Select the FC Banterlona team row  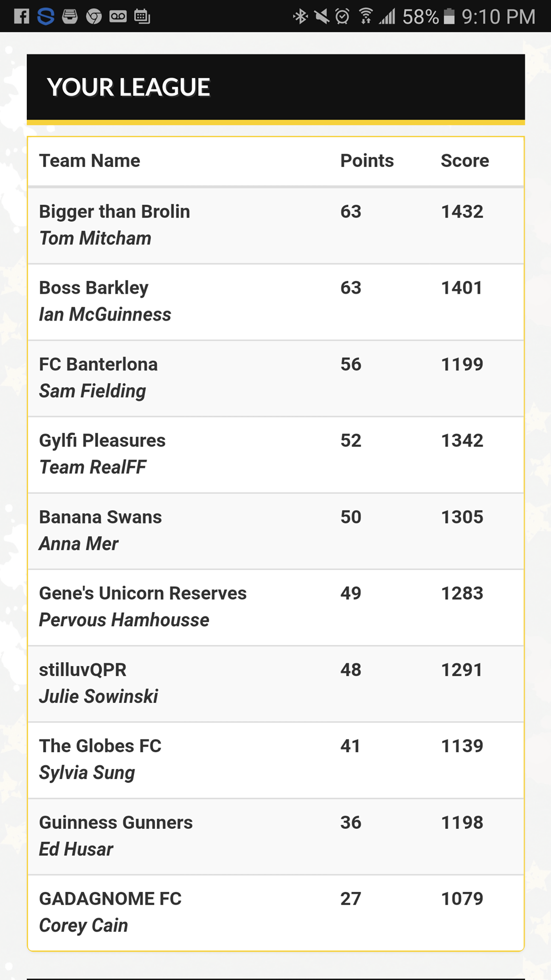pyautogui.click(x=276, y=379)
